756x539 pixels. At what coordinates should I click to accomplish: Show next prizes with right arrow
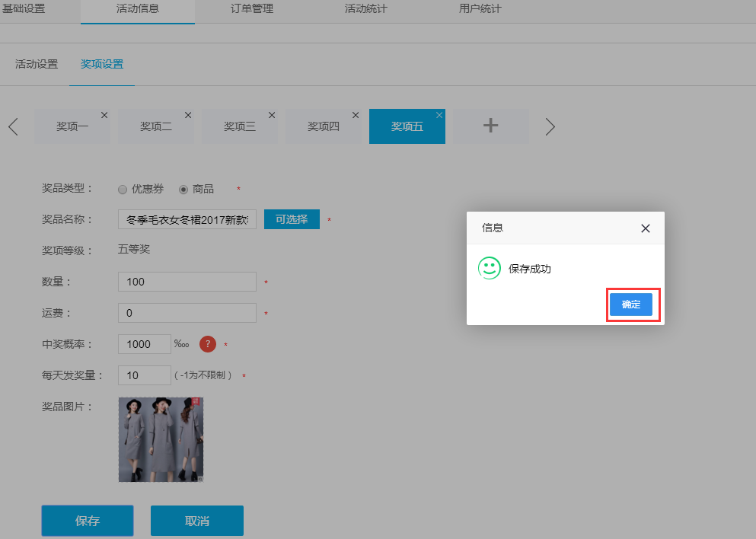coord(550,127)
